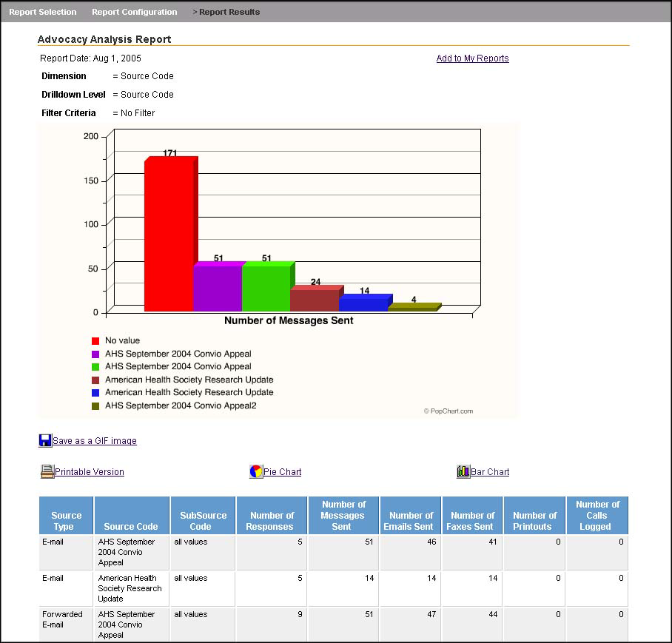Image resolution: width=672 pixels, height=643 pixels.
Task: Click the pie chart icon
Action: click(x=256, y=471)
